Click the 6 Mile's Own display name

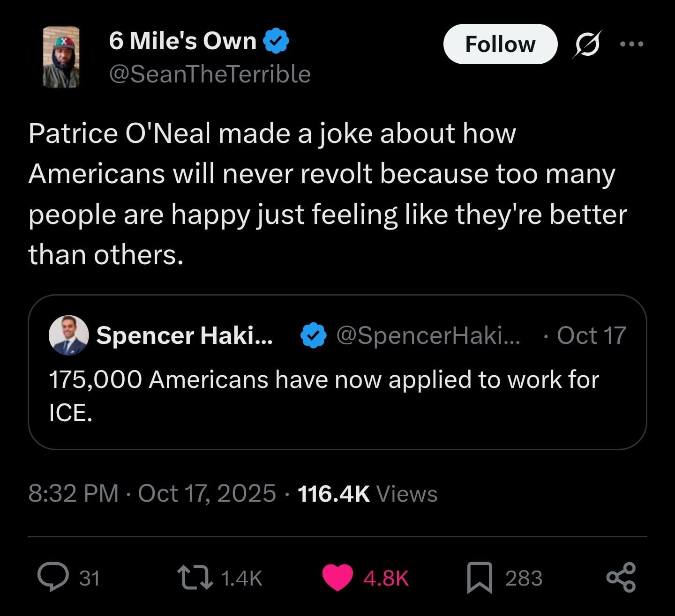pos(183,41)
